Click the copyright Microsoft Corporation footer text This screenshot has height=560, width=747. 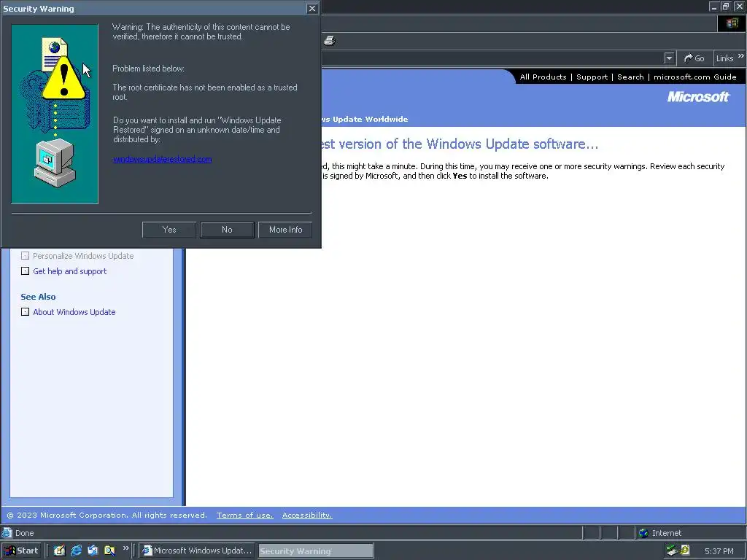107,516
